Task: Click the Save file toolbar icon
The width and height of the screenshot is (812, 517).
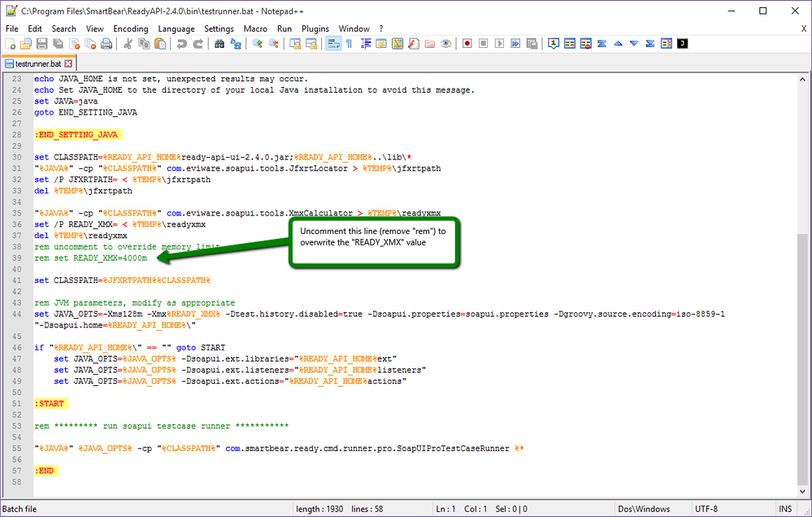Action: click(42, 44)
